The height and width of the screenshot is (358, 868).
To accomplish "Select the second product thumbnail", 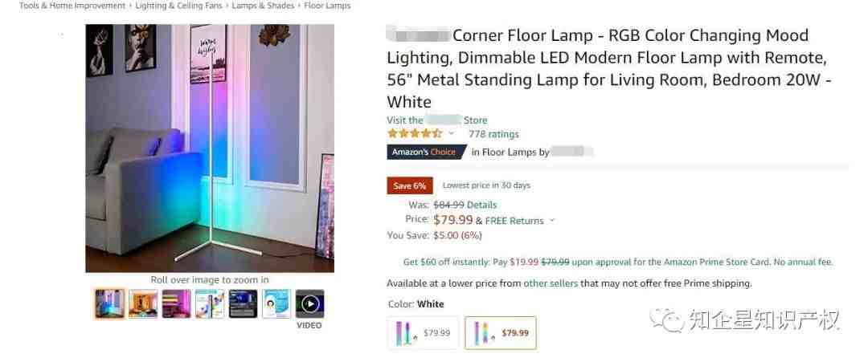I will pyautogui.click(x=143, y=304).
